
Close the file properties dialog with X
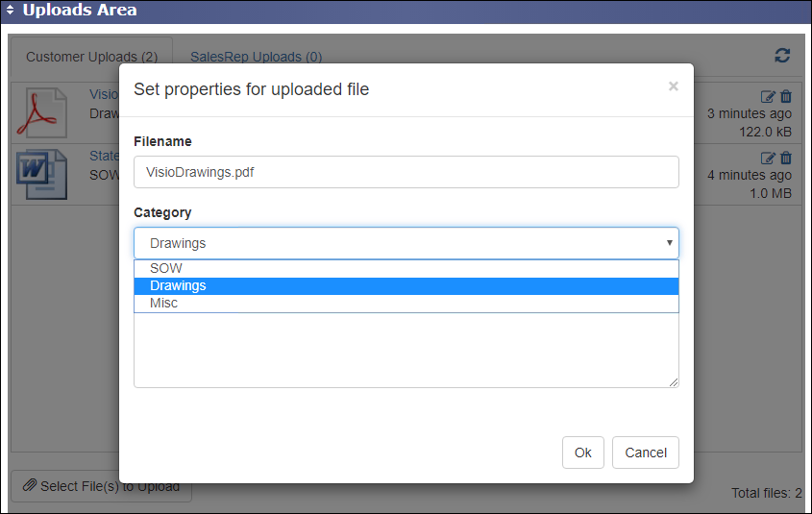(x=673, y=86)
